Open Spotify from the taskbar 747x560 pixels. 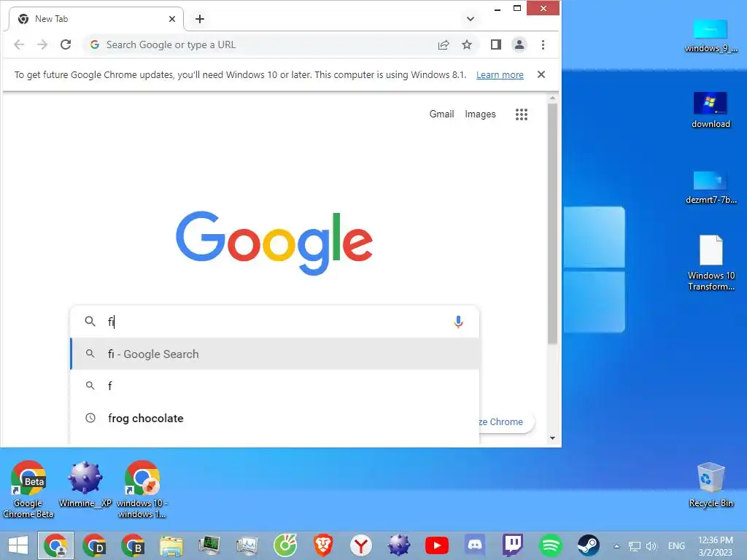(551, 545)
